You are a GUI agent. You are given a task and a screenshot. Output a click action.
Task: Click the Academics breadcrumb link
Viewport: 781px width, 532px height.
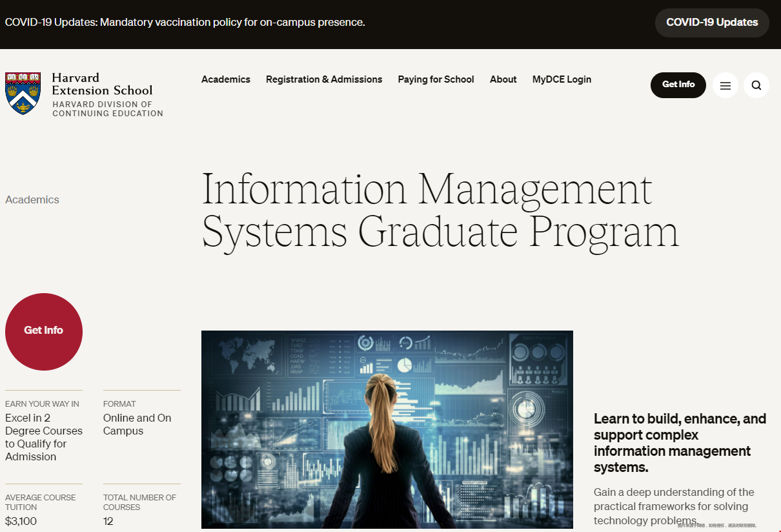(x=32, y=200)
